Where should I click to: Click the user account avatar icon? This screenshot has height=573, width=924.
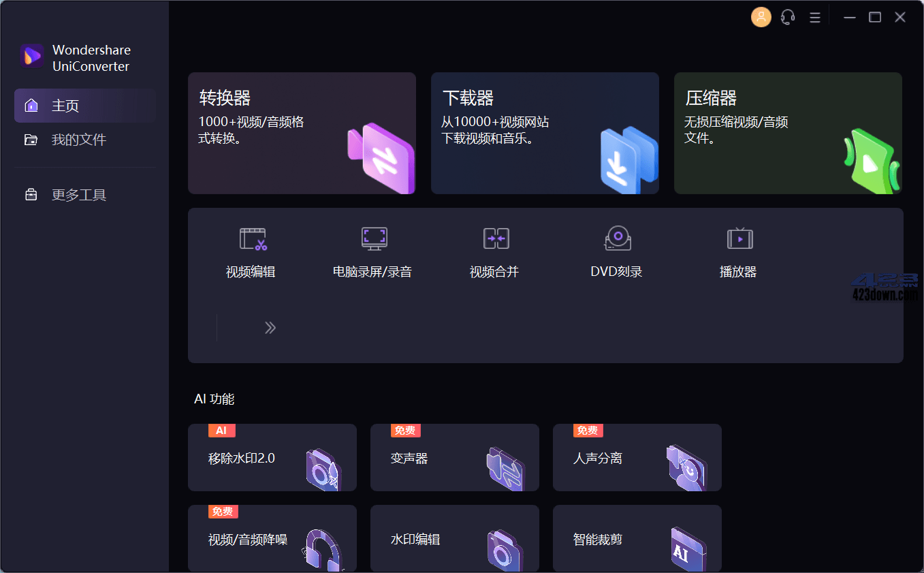click(761, 17)
